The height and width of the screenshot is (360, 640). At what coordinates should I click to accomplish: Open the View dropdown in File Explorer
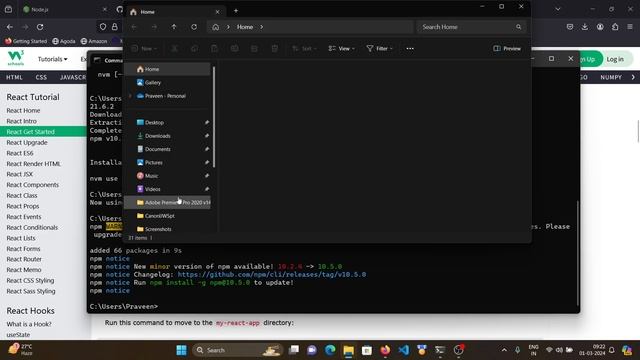tap(341, 49)
